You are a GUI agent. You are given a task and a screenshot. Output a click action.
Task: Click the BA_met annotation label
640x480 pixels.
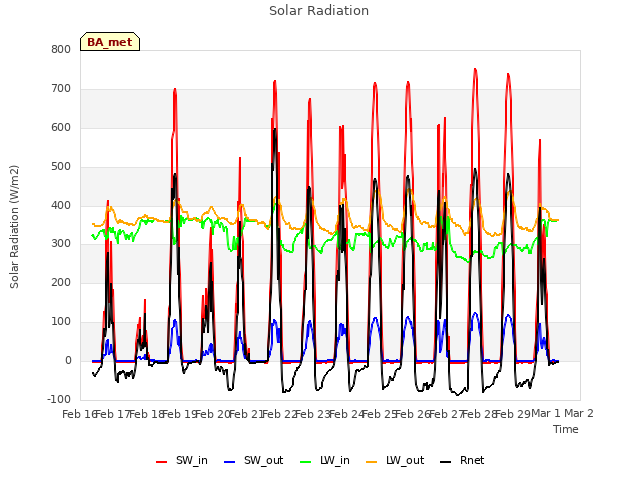(x=110, y=42)
